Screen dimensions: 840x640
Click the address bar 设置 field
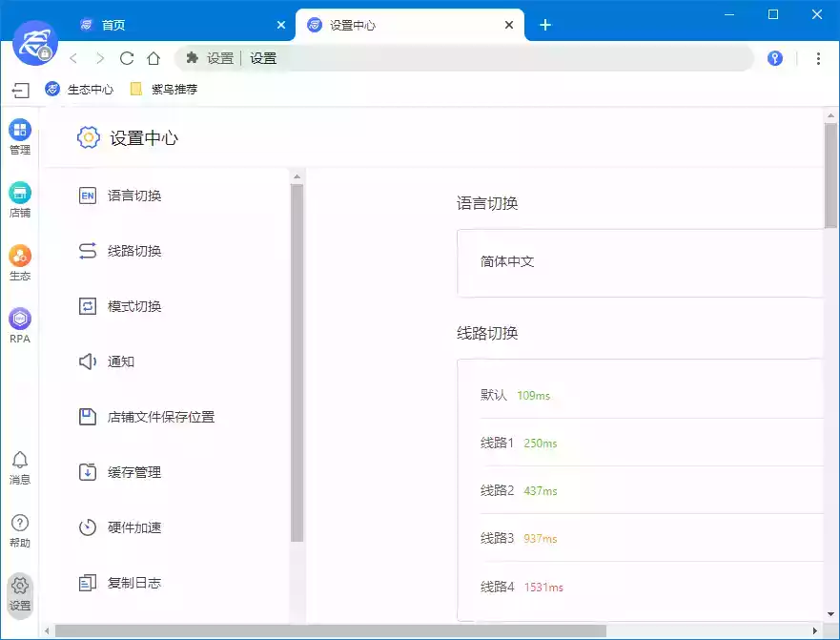(464, 58)
